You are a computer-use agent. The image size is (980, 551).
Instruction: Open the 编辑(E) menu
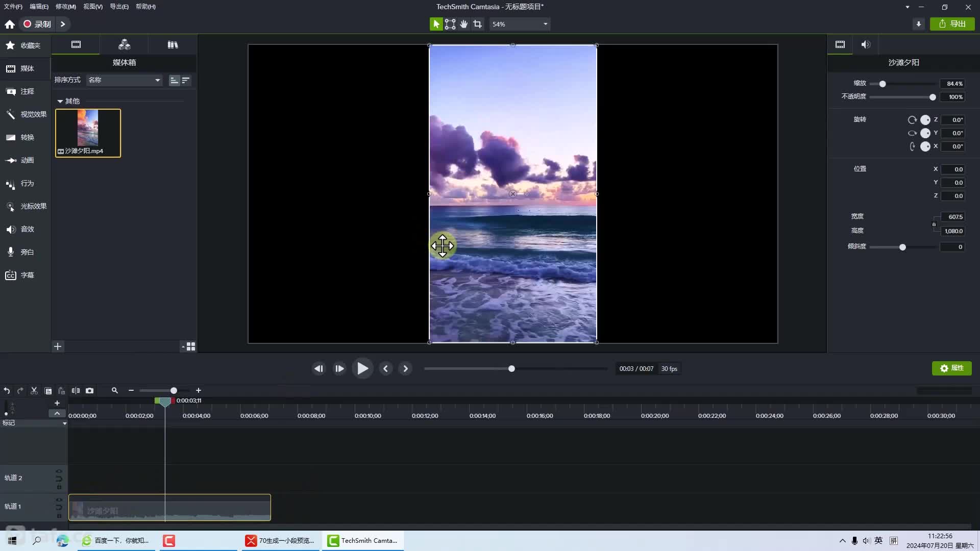pos(39,7)
